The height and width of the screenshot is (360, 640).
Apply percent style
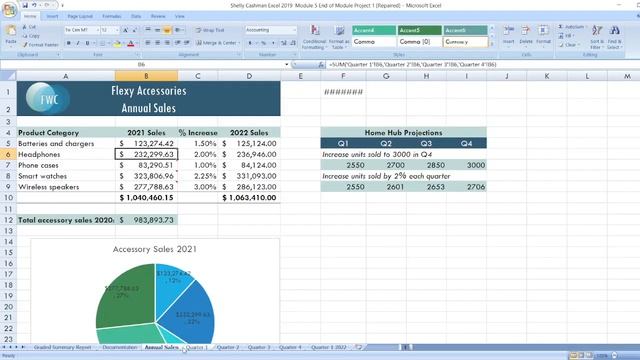click(264, 43)
